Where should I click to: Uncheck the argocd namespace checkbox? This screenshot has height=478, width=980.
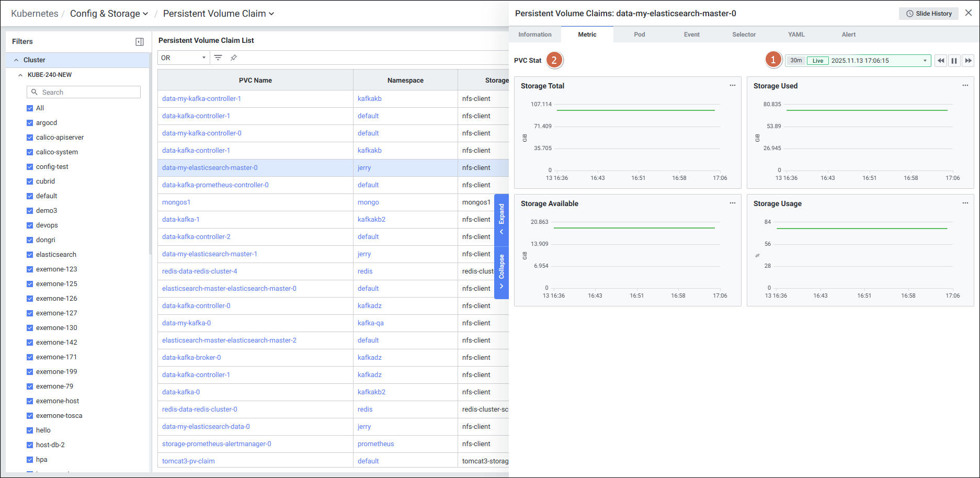pos(30,123)
